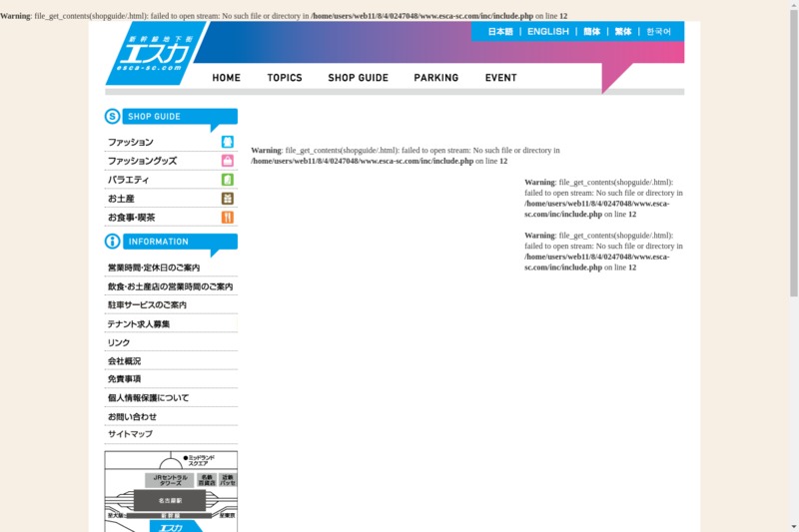The width and height of the screenshot is (799, 532).
Task: Click the pink bag icon for ファッショングッズ
Action: 228,161
